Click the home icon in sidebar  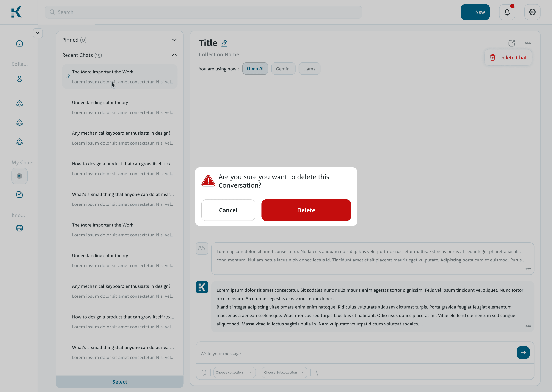click(20, 44)
